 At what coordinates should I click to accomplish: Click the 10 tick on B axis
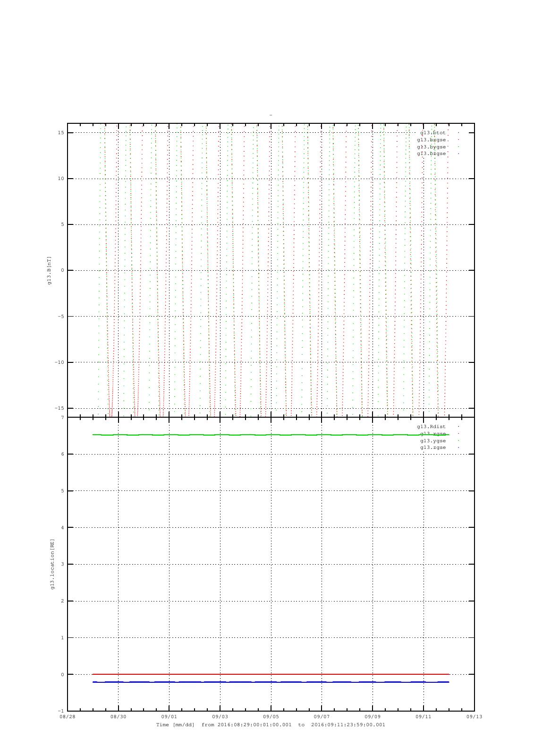pyautogui.click(x=61, y=179)
